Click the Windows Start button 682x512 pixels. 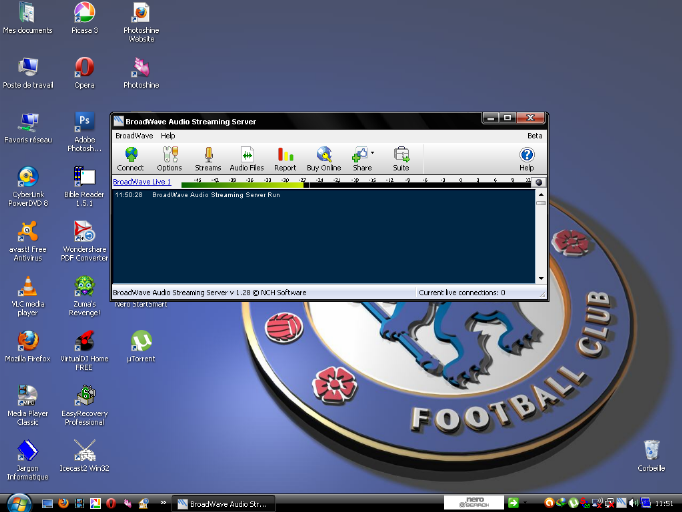click(18, 502)
